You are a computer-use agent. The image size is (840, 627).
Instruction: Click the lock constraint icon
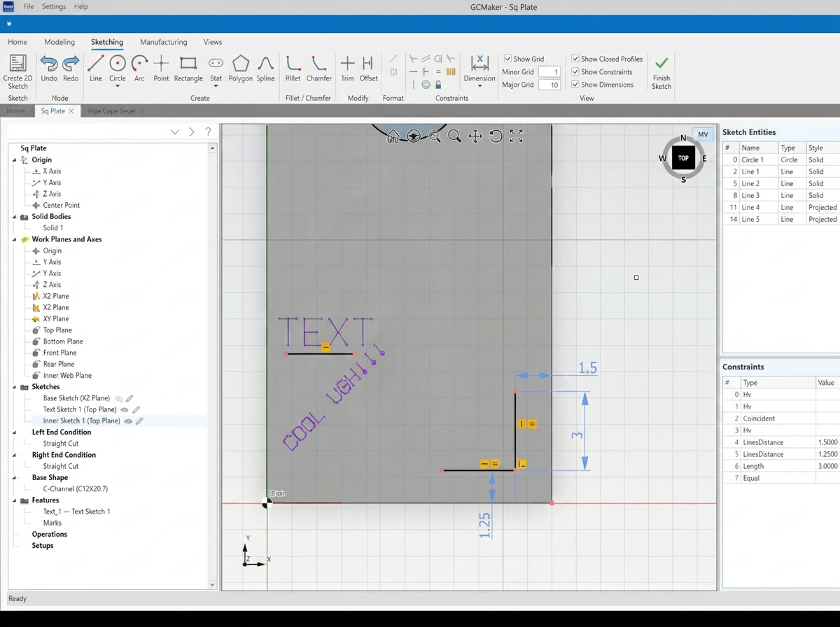tap(438, 85)
